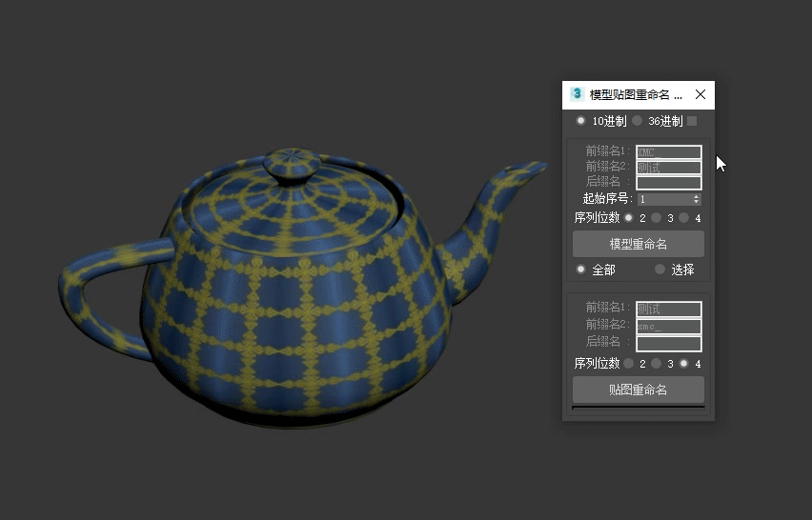Set texture 序列位数 to 2
The image size is (812, 520).
click(629, 364)
